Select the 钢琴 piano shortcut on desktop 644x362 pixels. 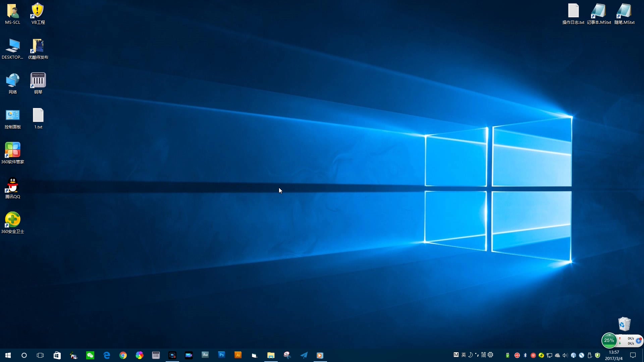click(x=38, y=84)
